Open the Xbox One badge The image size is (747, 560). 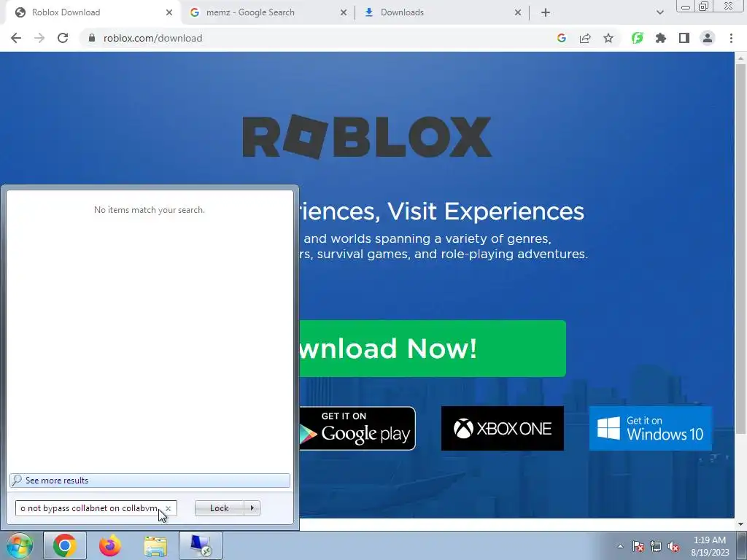click(502, 428)
